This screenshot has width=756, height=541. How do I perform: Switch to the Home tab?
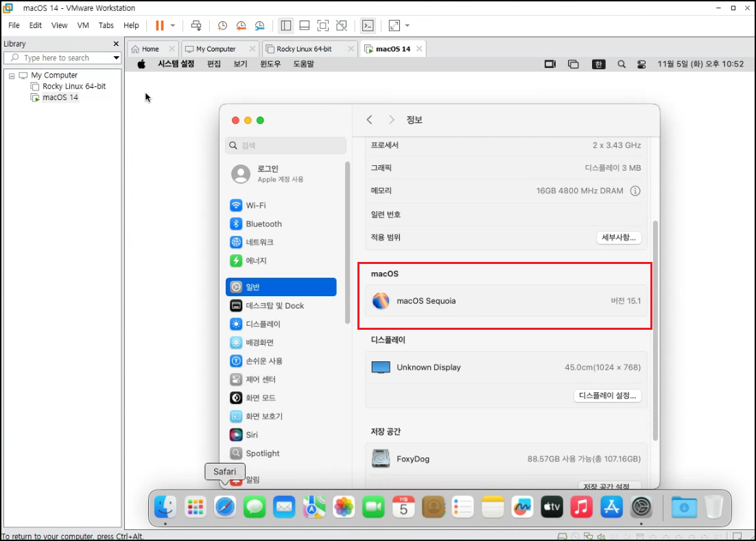click(x=150, y=49)
